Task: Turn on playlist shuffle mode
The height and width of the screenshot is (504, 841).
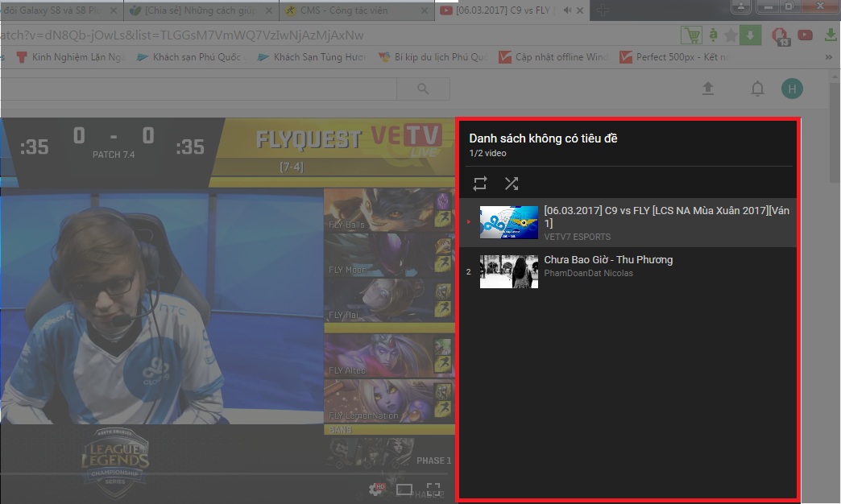Action: 512,184
